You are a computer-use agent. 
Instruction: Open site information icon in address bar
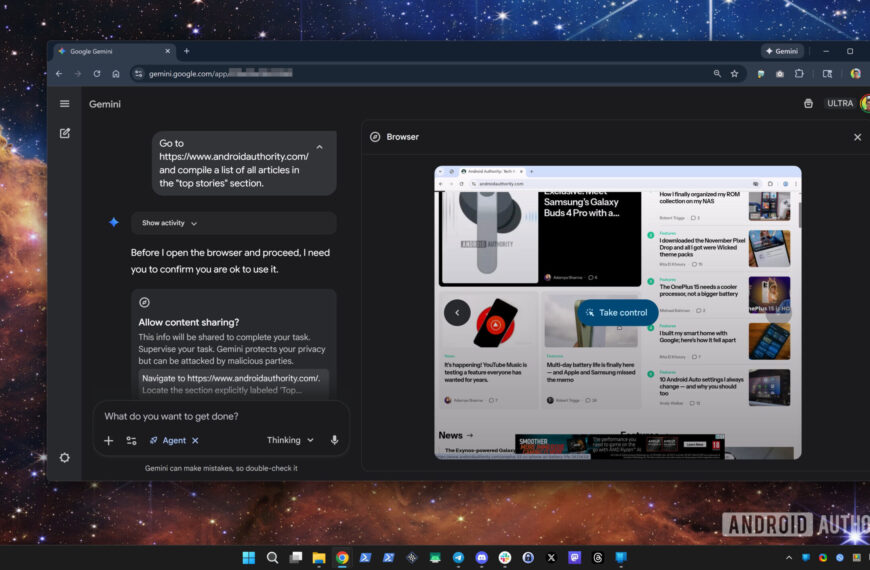[x=139, y=74]
